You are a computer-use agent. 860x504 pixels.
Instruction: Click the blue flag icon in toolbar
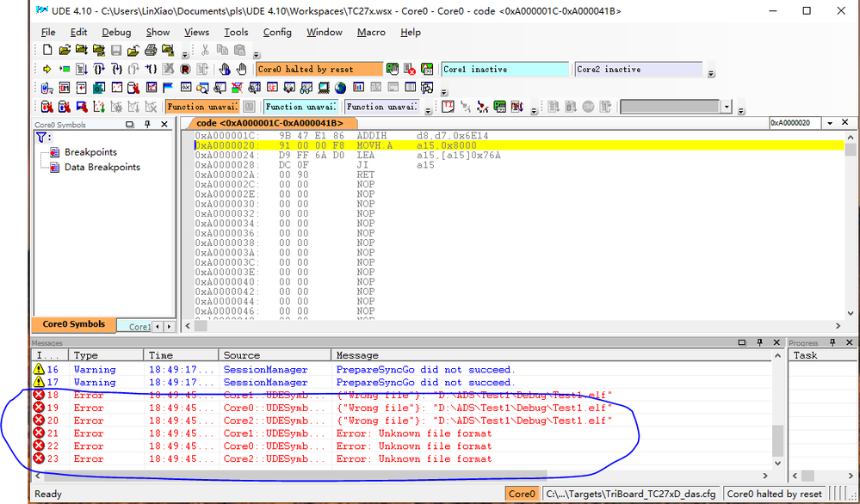coord(168,88)
